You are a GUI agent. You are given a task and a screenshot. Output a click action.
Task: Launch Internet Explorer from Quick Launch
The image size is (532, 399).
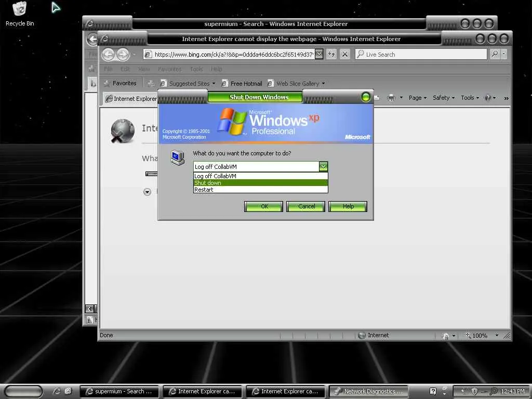tap(57, 391)
